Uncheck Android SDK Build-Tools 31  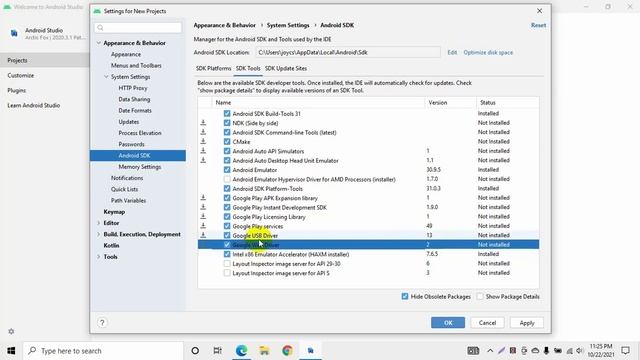227,113
